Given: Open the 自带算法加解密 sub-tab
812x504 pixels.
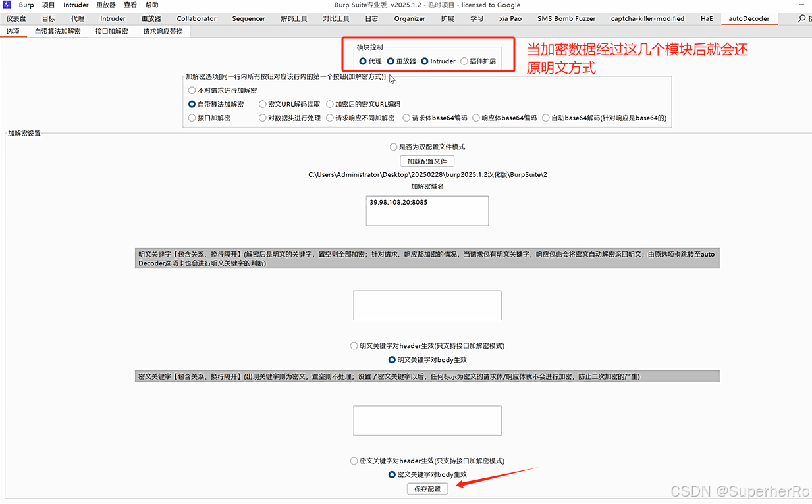Looking at the screenshot, I should coord(57,31).
